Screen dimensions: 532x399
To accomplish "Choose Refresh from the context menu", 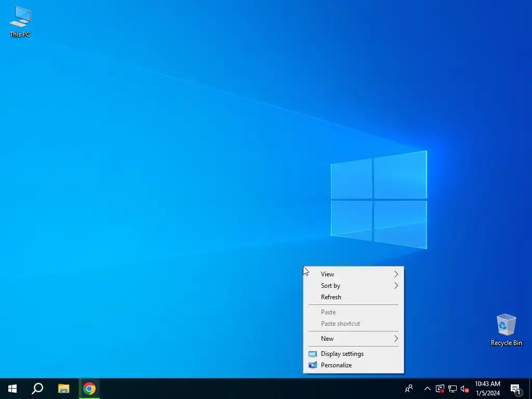I will [353, 297].
